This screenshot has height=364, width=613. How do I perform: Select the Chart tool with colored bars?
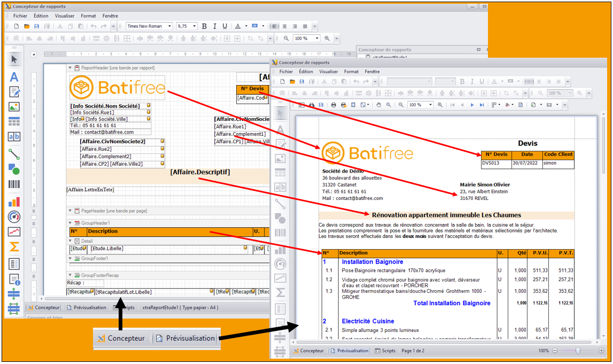(x=14, y=202)
